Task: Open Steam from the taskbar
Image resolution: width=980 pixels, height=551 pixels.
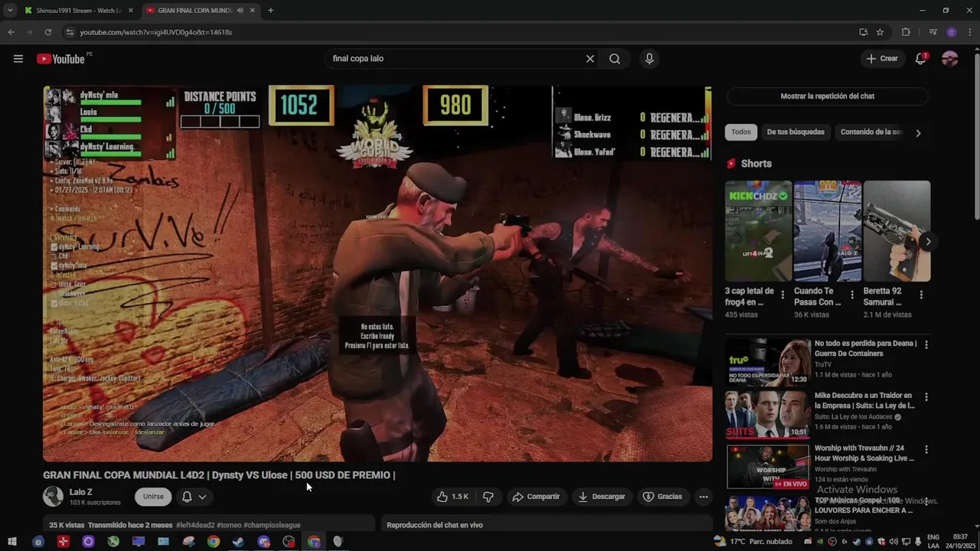Action: (x=239, y=542)
